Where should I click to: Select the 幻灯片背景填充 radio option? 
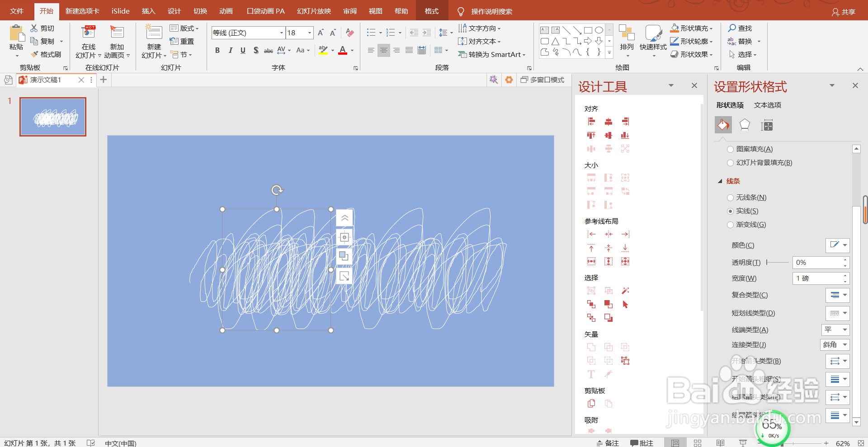[730, 163]
